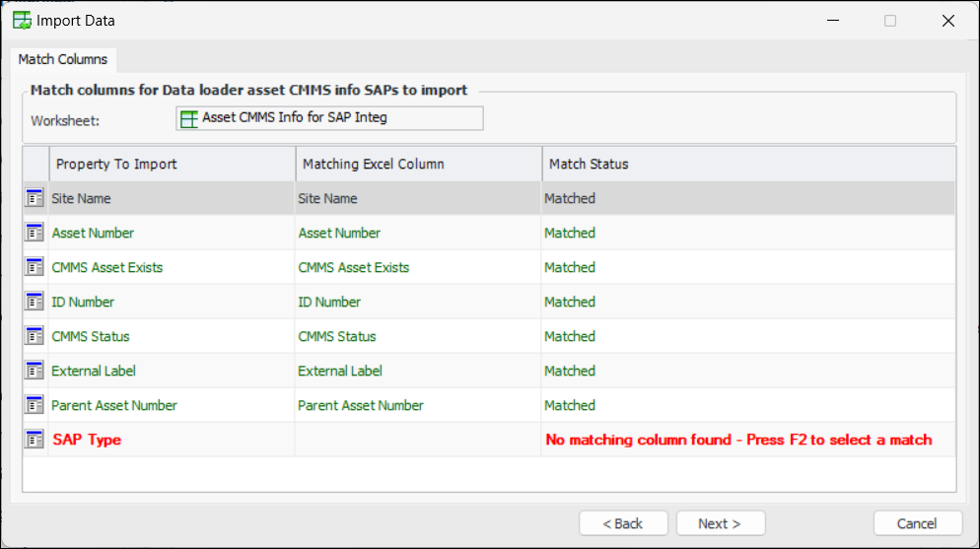Click the row icon beside SAP Type
Viewport: 980px width, 549px height.
point(35,440)
